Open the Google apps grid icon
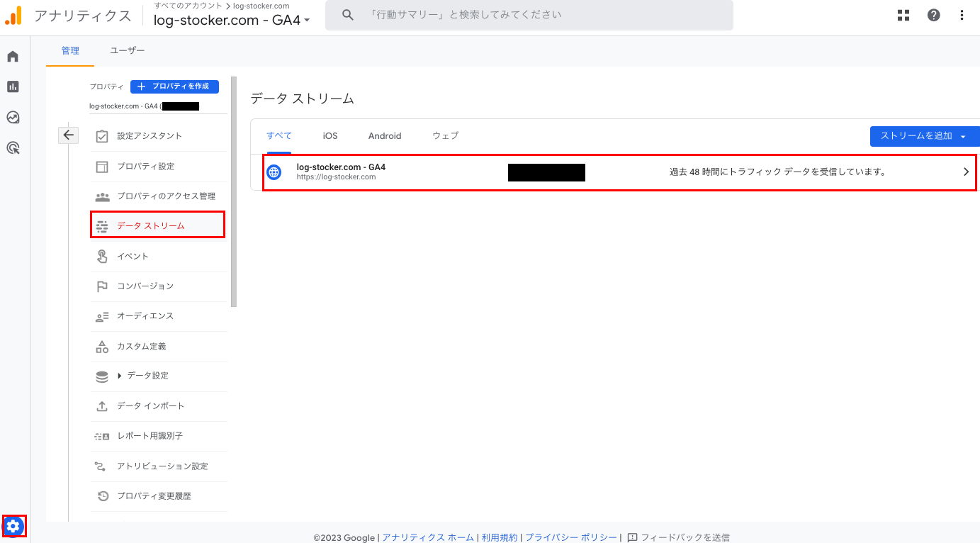Image resolution: width=980 pixels, height=543 pixels. (x=903, y=15)
